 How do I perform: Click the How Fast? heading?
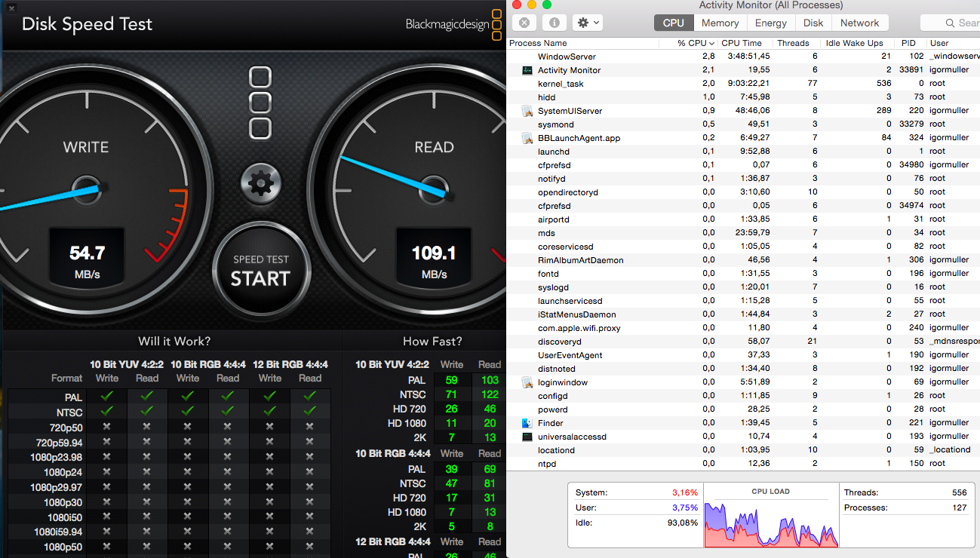(432, 342)
